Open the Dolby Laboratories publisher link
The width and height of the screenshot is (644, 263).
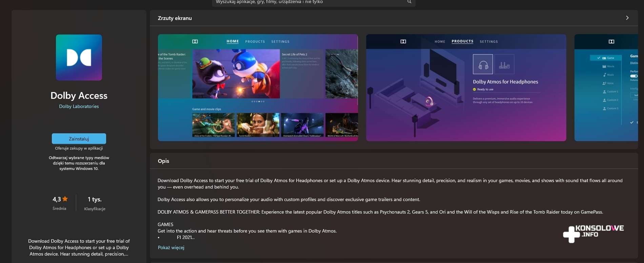(x=79, y=106)
